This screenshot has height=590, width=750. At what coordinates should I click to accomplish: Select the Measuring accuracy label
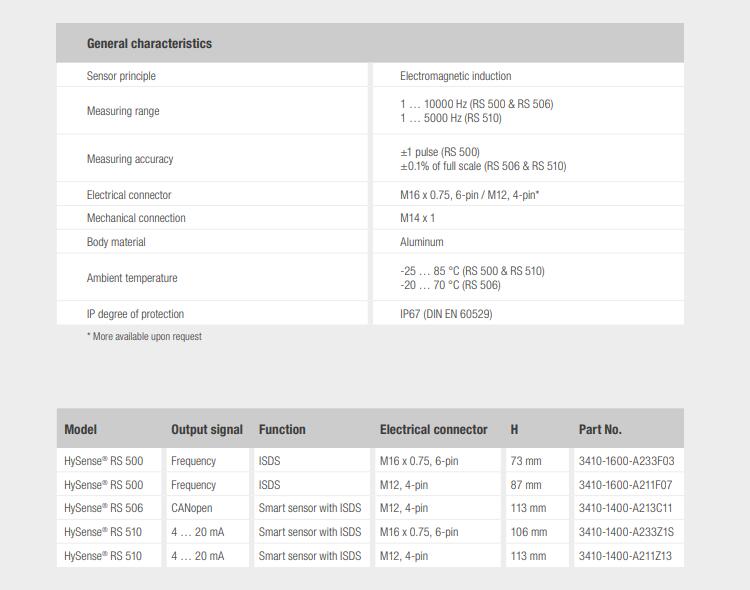(x=130, y=159)
